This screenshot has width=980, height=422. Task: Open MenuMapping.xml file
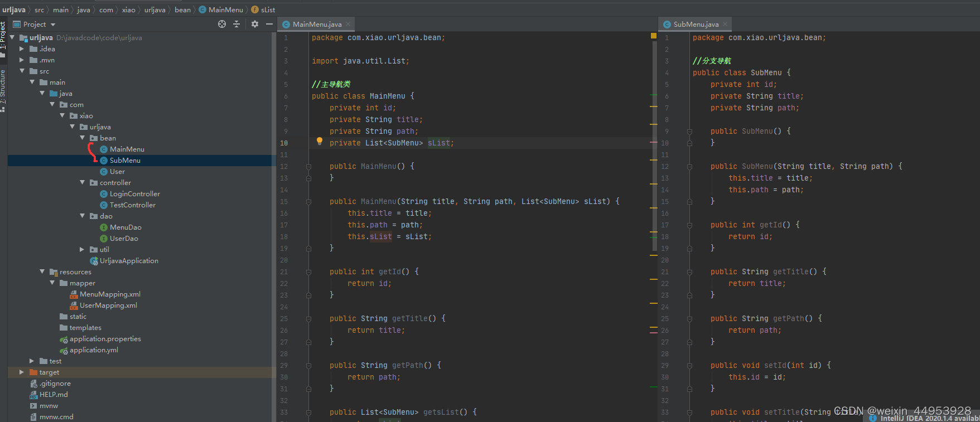click(x=110, y=294)
